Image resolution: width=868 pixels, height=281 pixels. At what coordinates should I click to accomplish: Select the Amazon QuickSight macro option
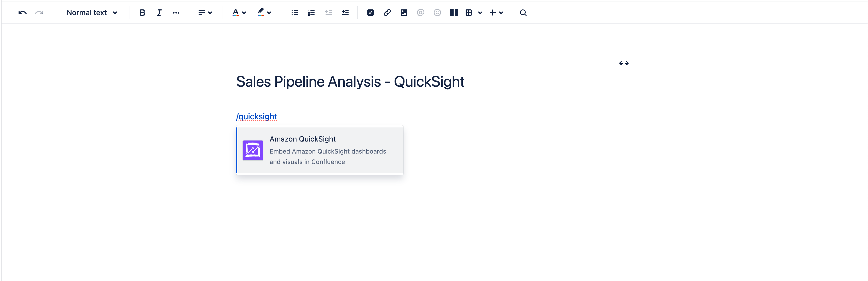[320, 150]
